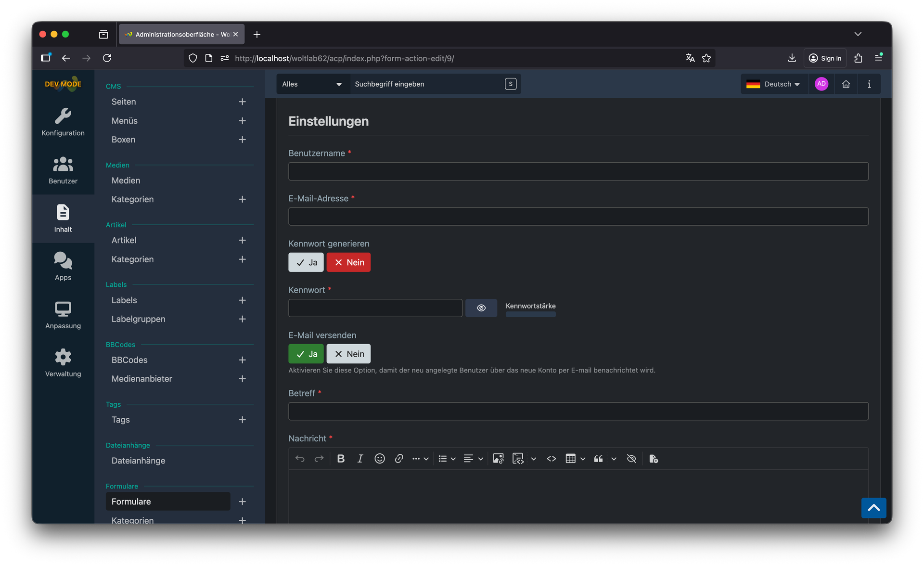The image size is (924, 566).
Task: Select Ja for Kennwort generieren
Action: [306, 262]
